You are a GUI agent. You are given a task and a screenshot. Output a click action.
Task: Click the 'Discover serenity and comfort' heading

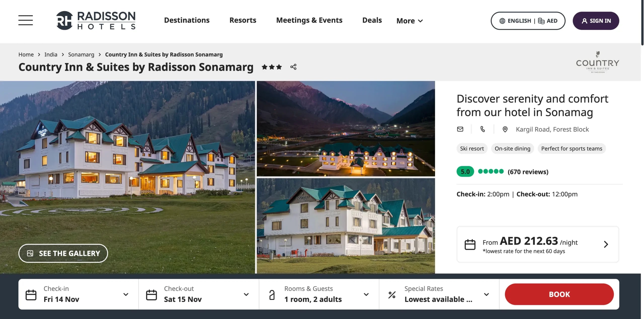[x=532, y=105]
